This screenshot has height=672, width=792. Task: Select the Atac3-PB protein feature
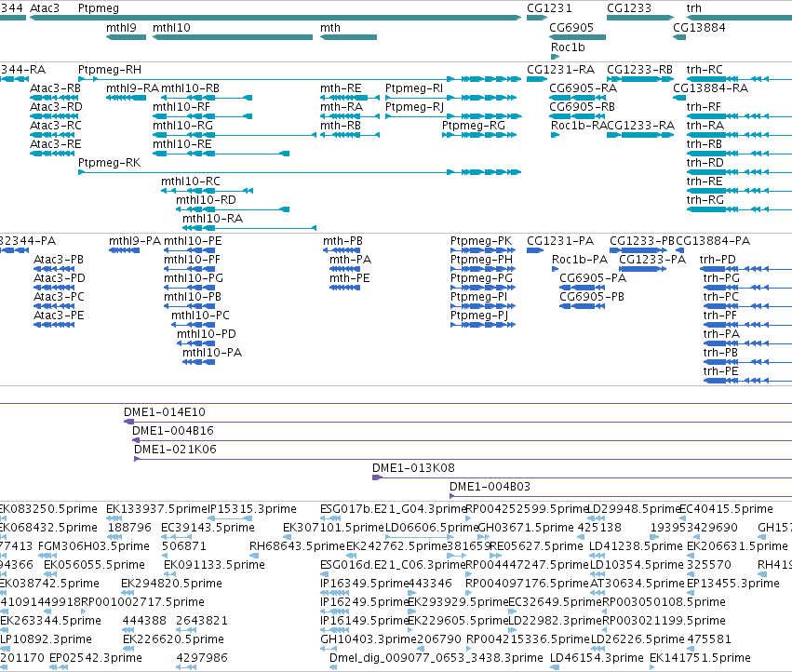tap(54, 269)
